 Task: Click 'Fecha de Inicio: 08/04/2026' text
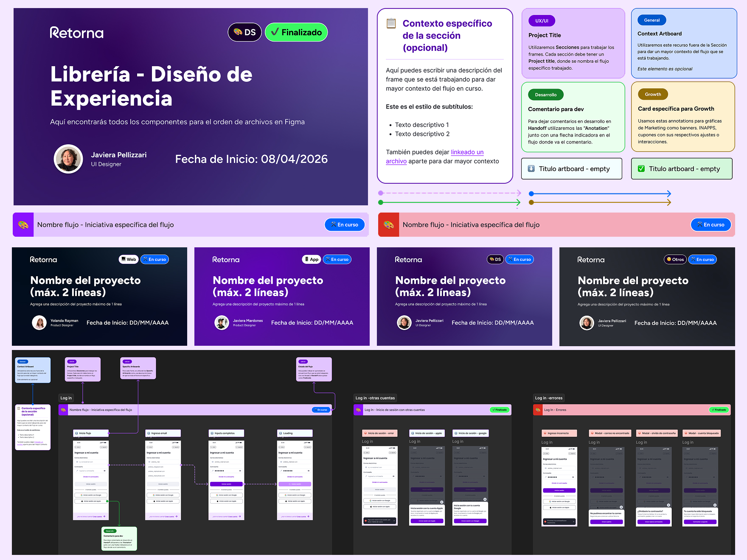(251, 159)
